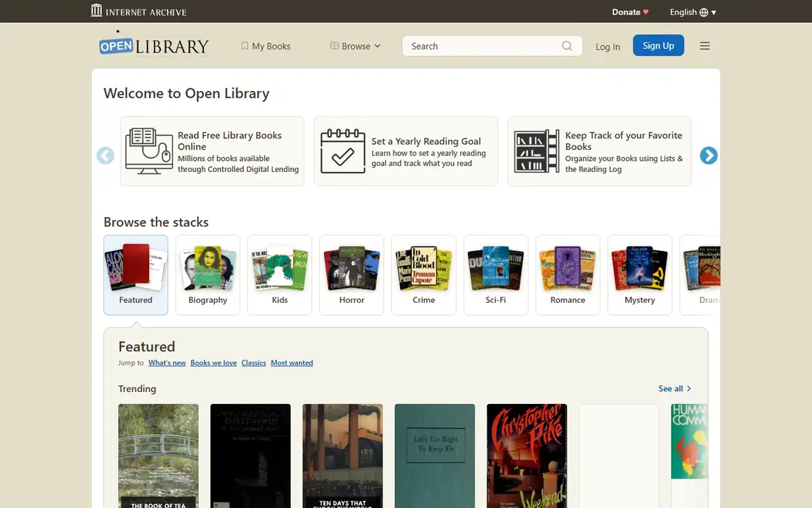Jump to Classics link

pyautogui.click(x=254, y=363)
